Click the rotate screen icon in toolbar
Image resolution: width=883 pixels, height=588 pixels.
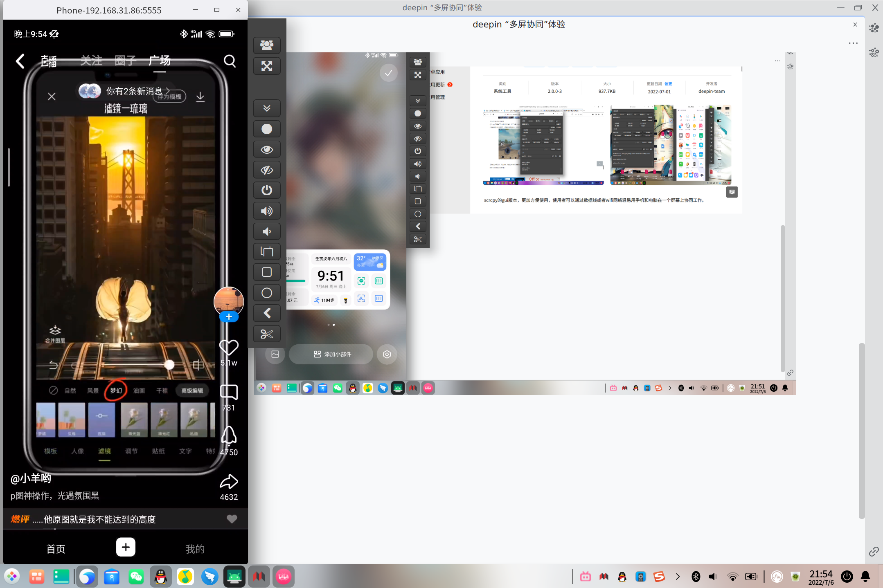[x=267, y=251]
